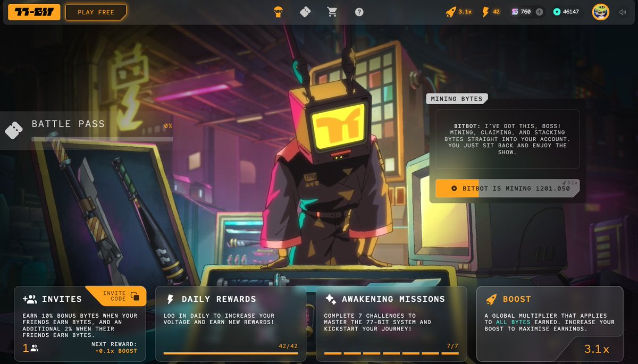Open the airdrop parachute icon
The height and width of the screenshot is (364, 638).
click(278, 12)
